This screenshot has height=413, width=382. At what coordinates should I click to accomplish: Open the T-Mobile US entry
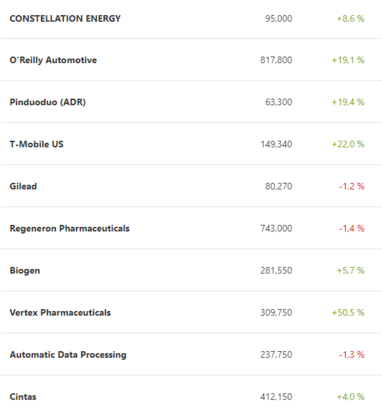(x=36, y=144)
